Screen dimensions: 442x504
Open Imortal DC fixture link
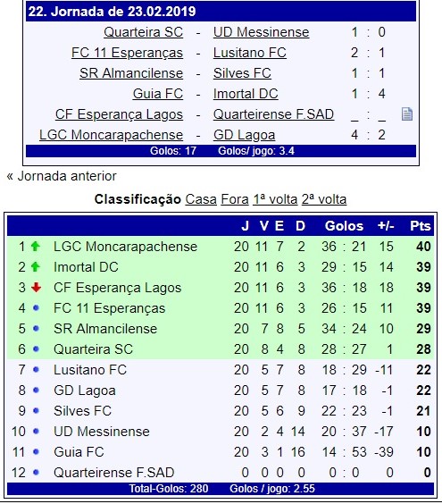[246, 94]
